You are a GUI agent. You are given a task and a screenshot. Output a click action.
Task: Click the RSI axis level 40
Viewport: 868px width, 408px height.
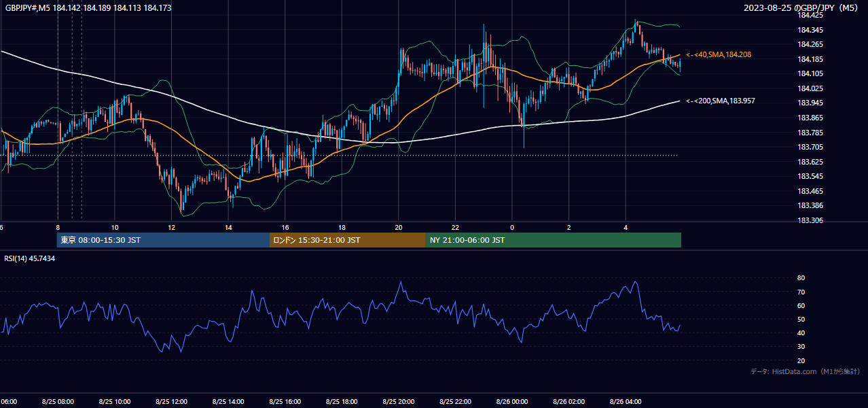pyautogui.click(x=801, y=333)
